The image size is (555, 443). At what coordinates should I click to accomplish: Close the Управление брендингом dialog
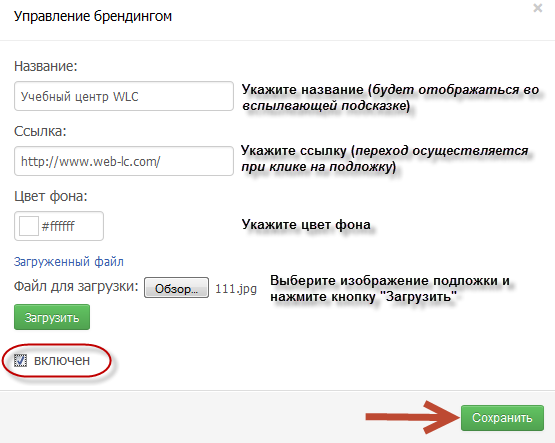537,8
